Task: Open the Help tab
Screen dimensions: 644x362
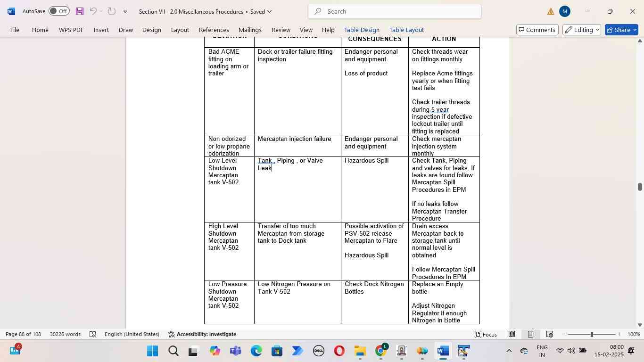Action: 328,30
